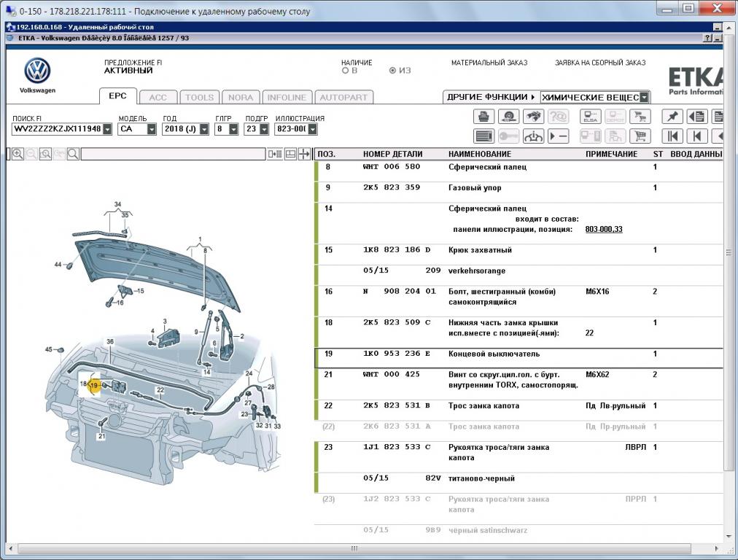This screenshot has height=560, width=738.
Task: Click the information arrows icon
Action: 533,136
